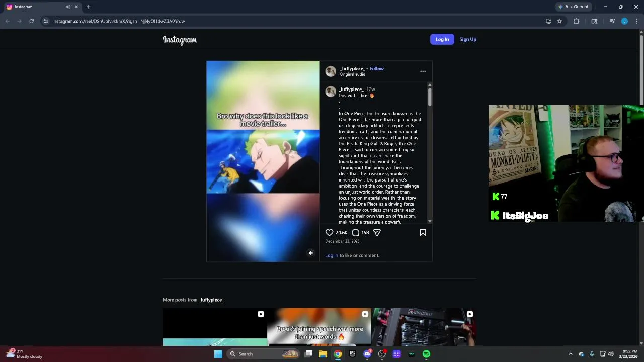Click the Instagram logo
644x362 pixels.
pos(180,40)
